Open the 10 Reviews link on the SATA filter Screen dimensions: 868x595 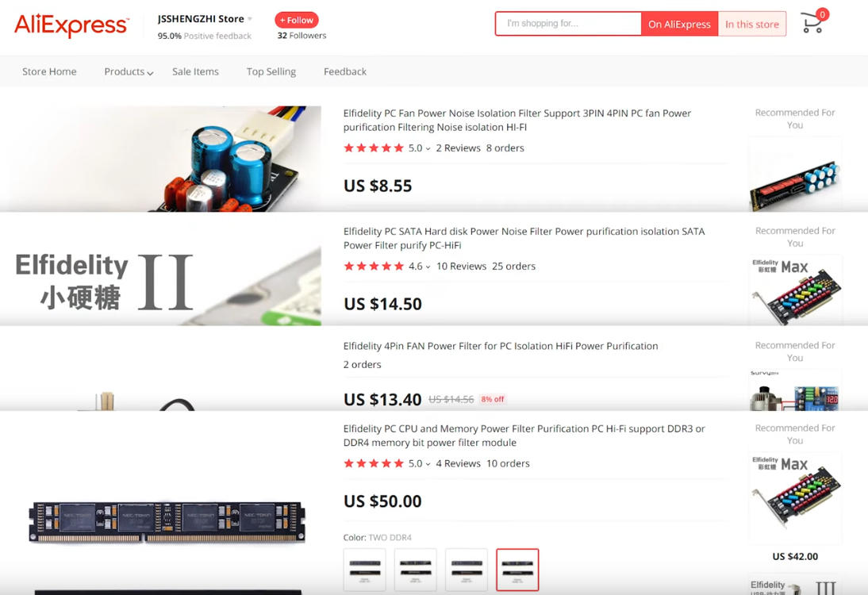(461, 267)
